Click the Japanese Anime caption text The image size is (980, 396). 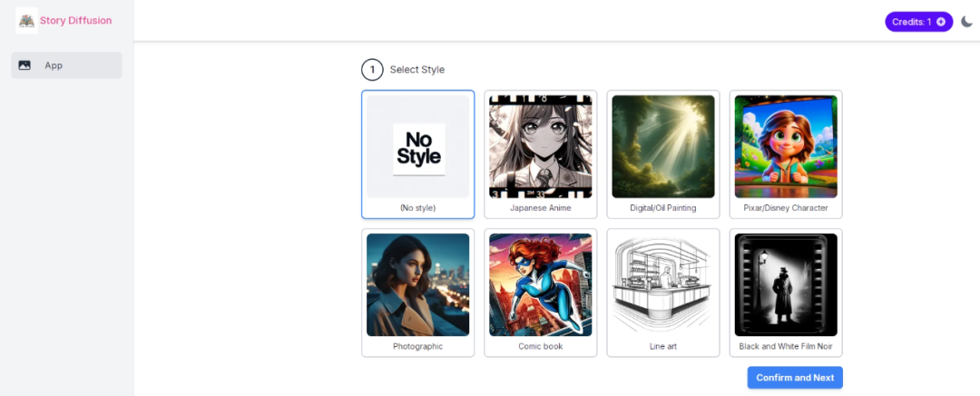coord(541,208)
